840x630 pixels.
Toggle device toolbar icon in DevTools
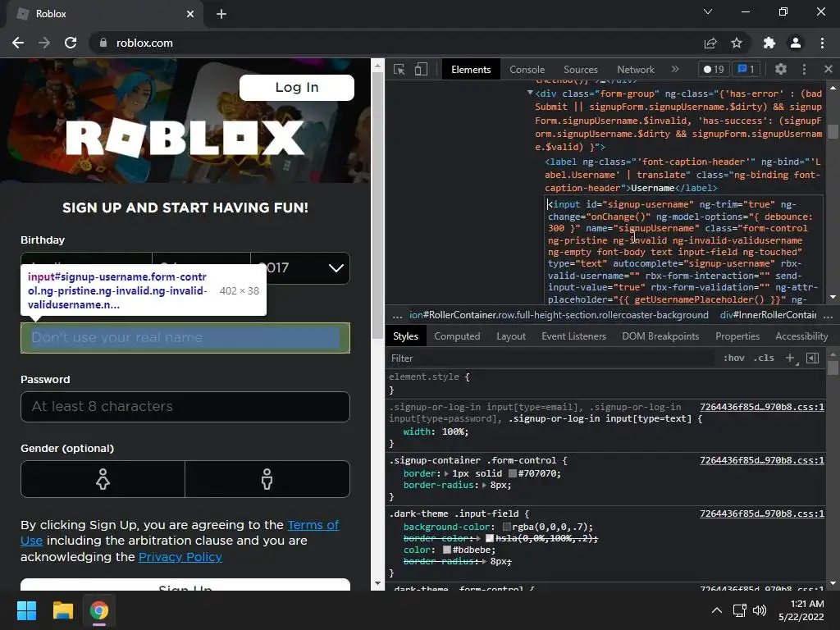tap(421, 70)
